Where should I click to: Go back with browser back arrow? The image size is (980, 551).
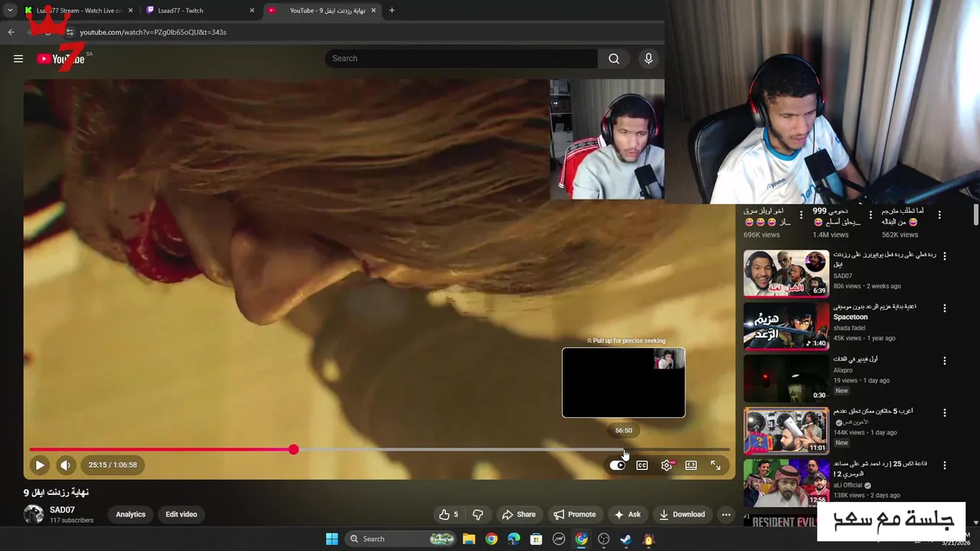pyautogui.click(x=11, y=32)
